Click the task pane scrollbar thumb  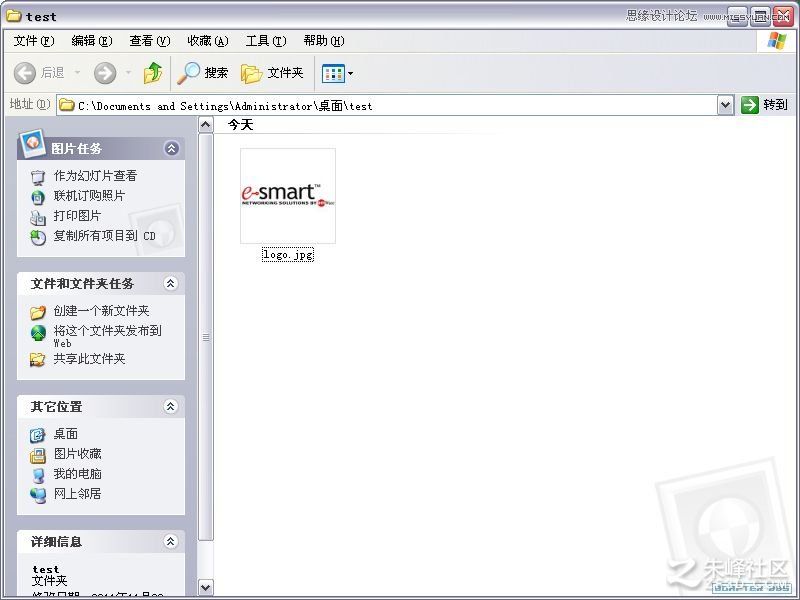(x=206, y=337)
